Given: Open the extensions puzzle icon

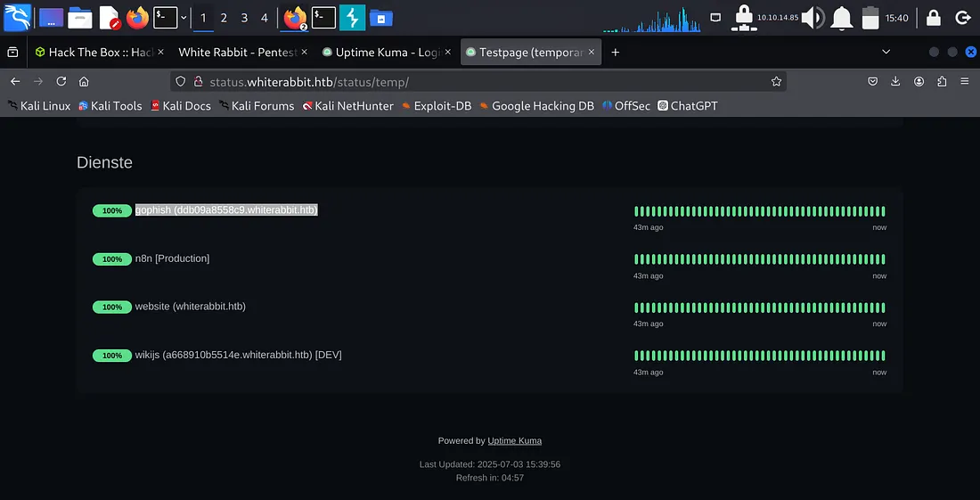Looking at the screenshot, I should pos(942,81).
